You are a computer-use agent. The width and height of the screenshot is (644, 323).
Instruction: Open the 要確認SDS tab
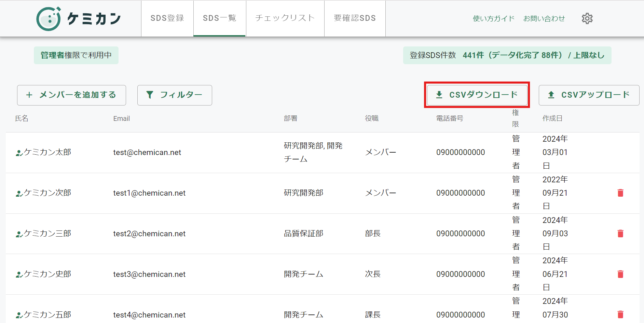355,18
